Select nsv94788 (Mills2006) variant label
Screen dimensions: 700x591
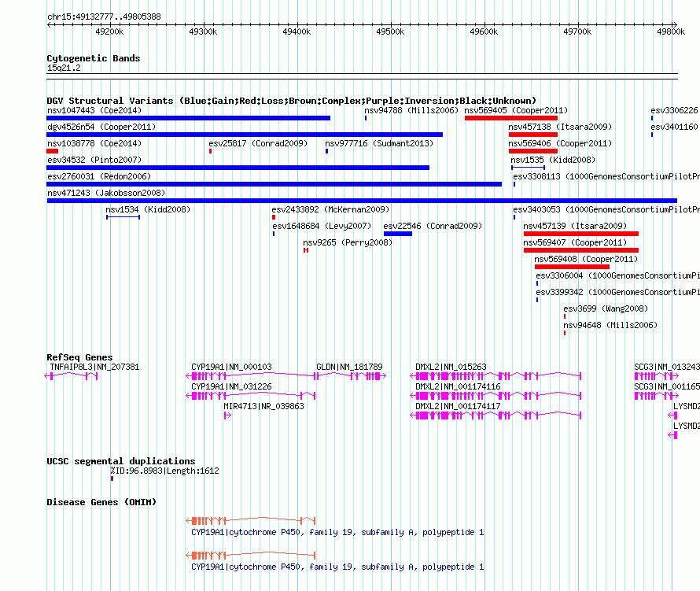click(411, 110)
